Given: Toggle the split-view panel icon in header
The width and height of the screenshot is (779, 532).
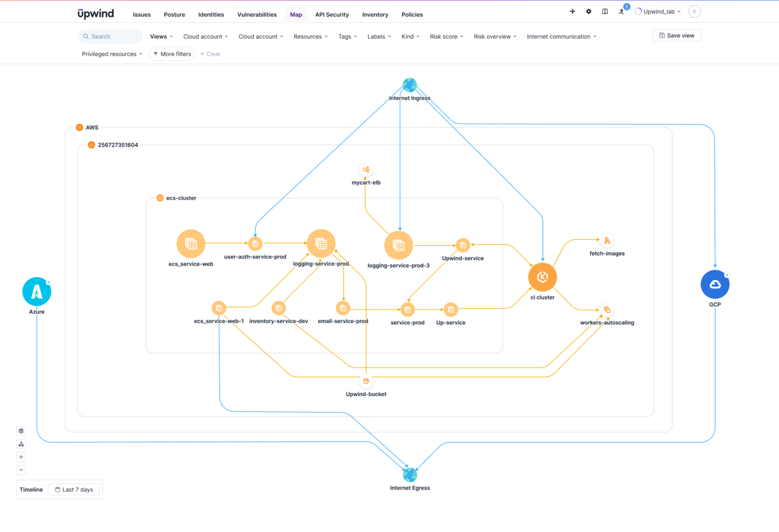Looking at the screenshot, I should pyautogui.click(x=605, y=11).
